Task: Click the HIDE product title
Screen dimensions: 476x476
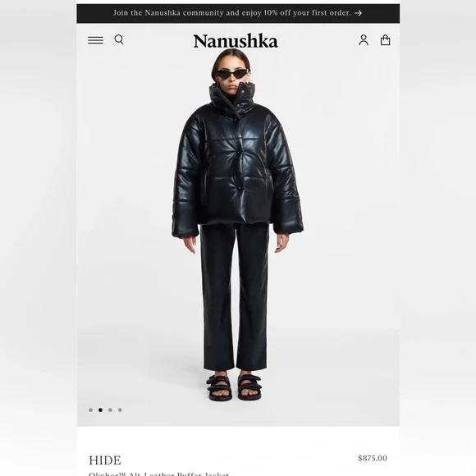Action: pyautogui.click(x=105, y=460)
